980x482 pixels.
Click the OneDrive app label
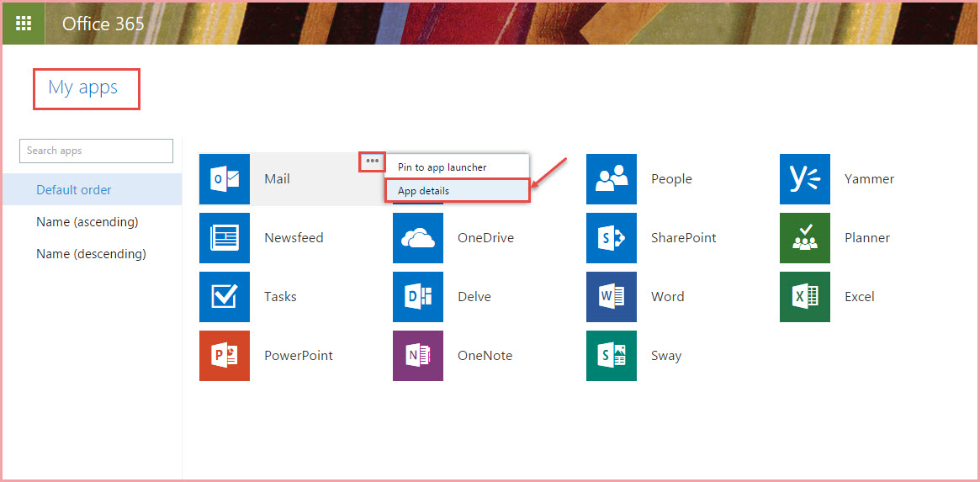[x=485, y=237]
